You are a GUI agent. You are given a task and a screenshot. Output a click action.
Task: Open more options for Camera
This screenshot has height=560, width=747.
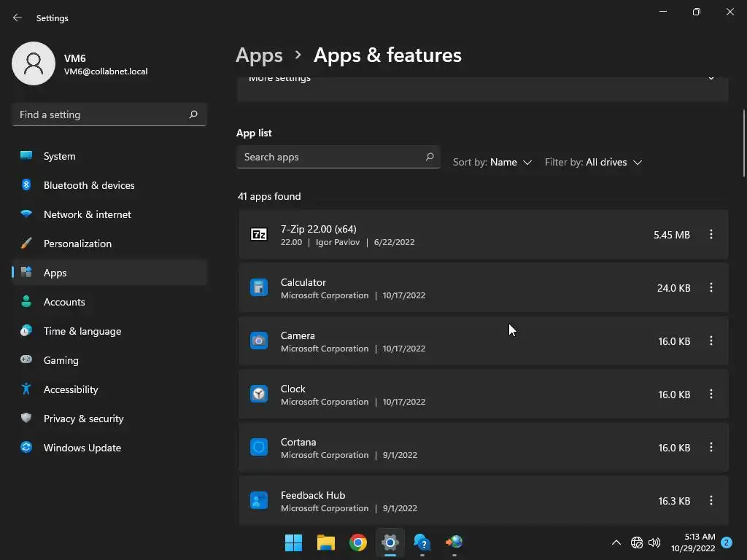(x=711, y=341)
